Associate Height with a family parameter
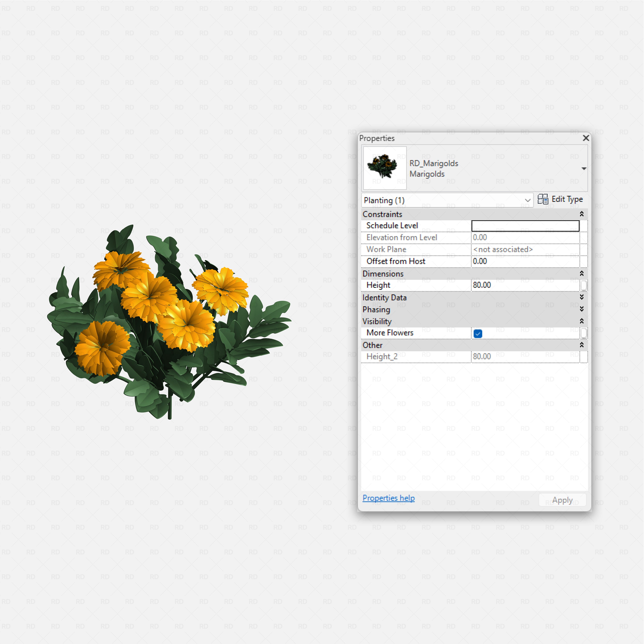The width and height of the screenshot is (644, 644). (584, 285)
